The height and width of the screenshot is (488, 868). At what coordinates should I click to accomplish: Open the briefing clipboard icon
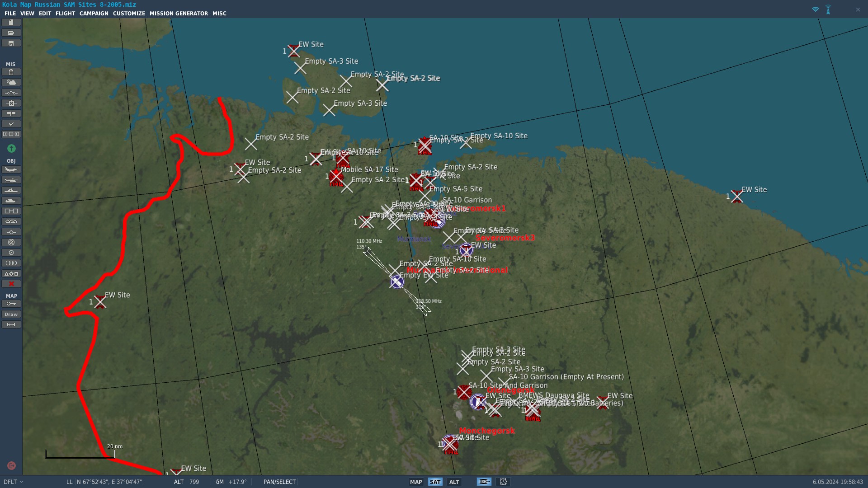tap(11, 72)
